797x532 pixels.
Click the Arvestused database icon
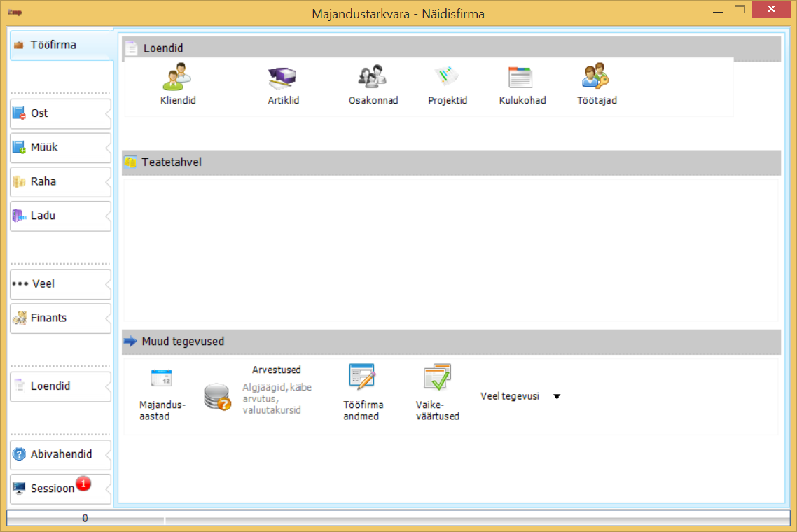click(217, 397)
